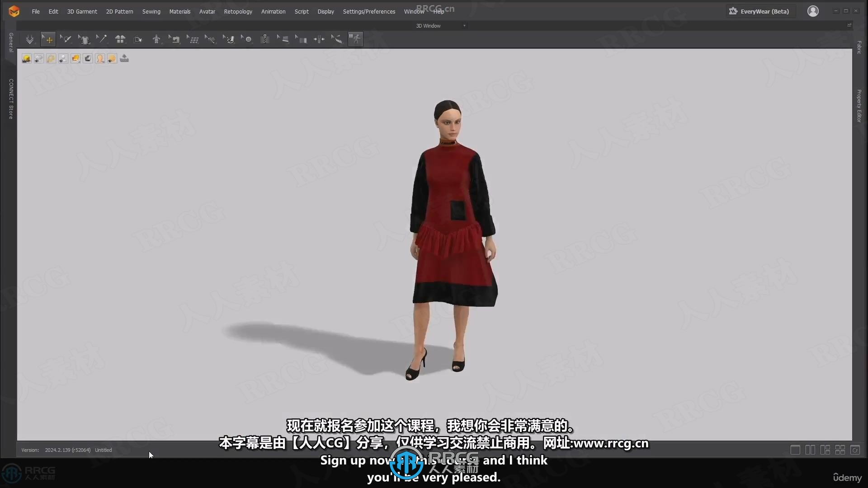Click the Untitled file name in status bar
The image size is (868, 488).
pos(103,450)
